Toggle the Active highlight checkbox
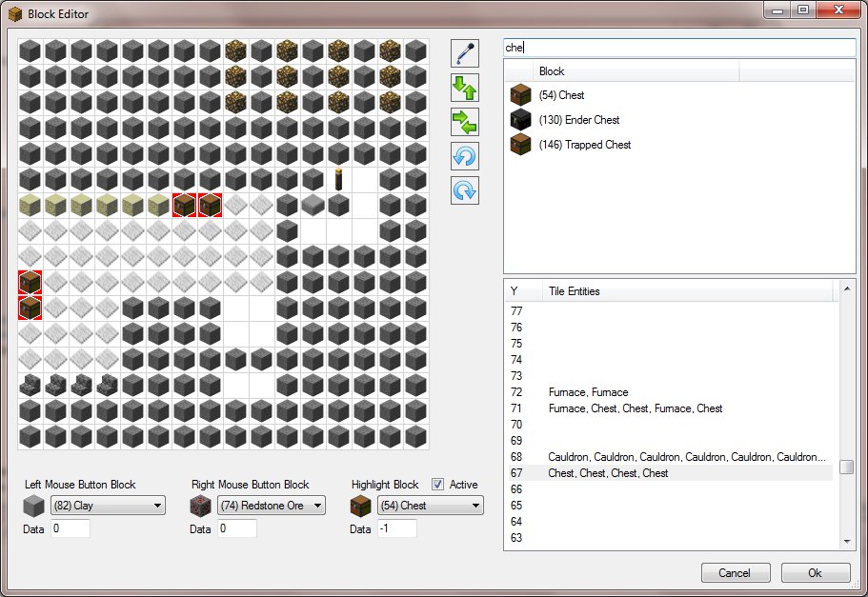 [x=437, y=485]
